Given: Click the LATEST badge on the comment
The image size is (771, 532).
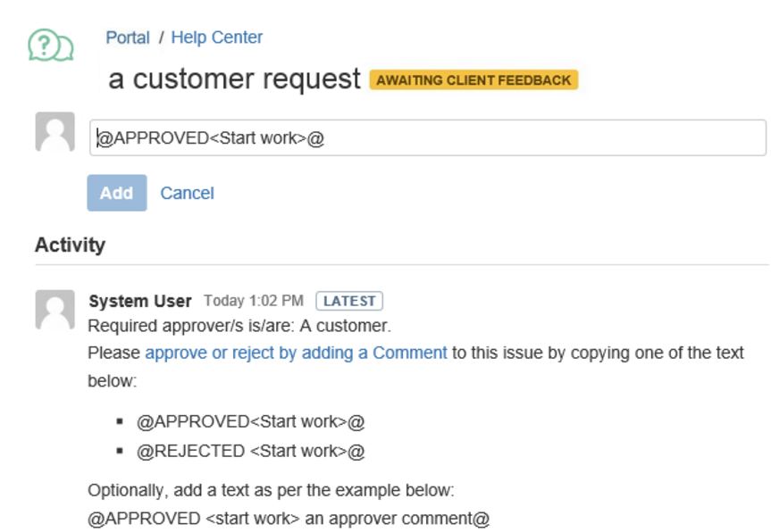Looking at the screenshot, I should tap(349, 301).
